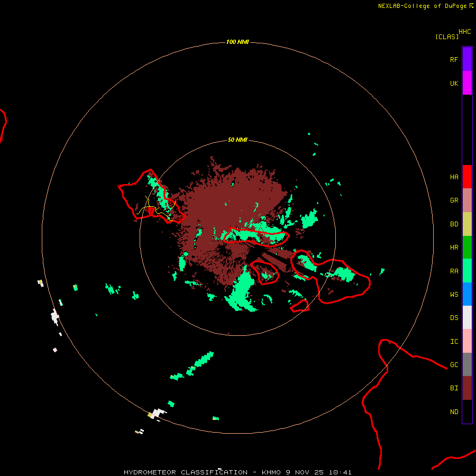476x476 pixels.
Task: Click the UK magenta color swatch
Action: (x=467, y=83)
